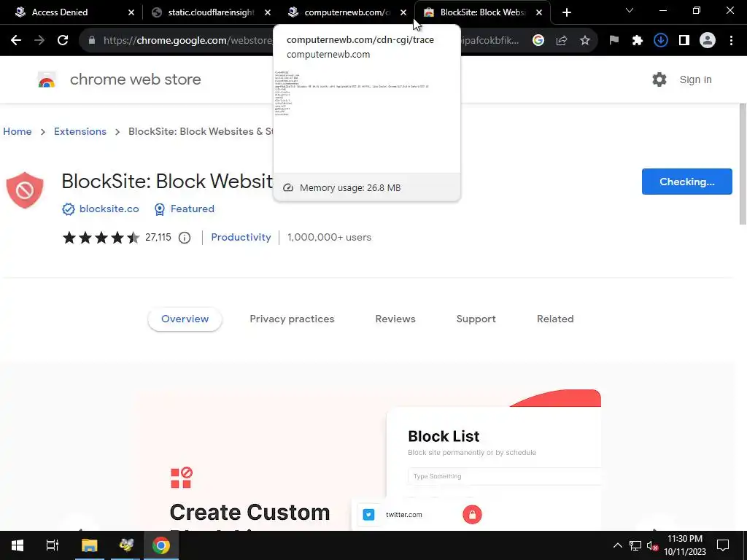Click the flag extension icon

[x=614, y=41]
